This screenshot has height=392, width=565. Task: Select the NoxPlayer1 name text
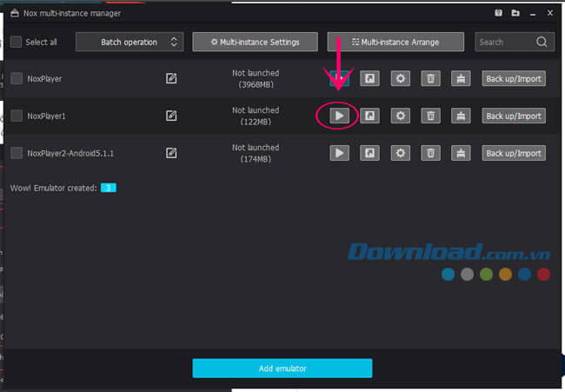tap(46, 116)
